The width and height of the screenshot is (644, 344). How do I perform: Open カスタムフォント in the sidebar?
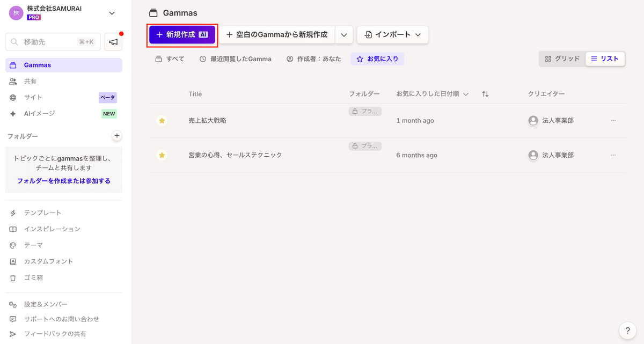coord(64,261)
